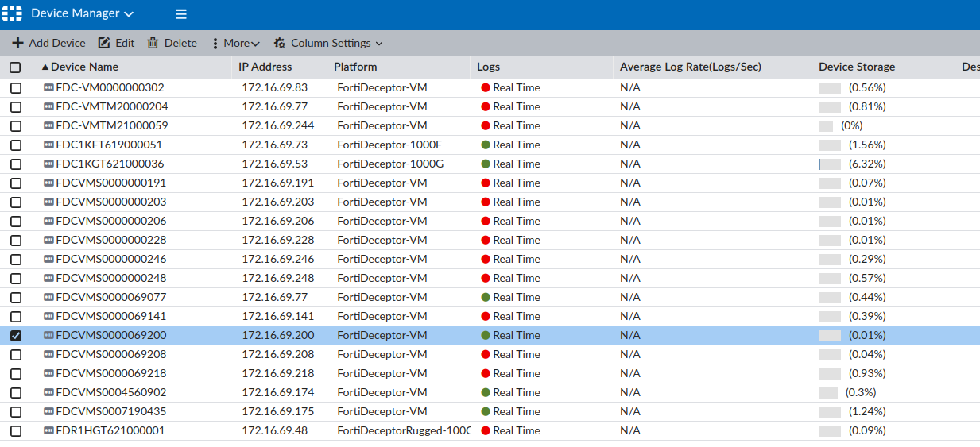Viewport: 980px width, 447px height.
Task: Check the box for FDC1KGT621000036
Action: pyautogui.click(x=15, y=164)
